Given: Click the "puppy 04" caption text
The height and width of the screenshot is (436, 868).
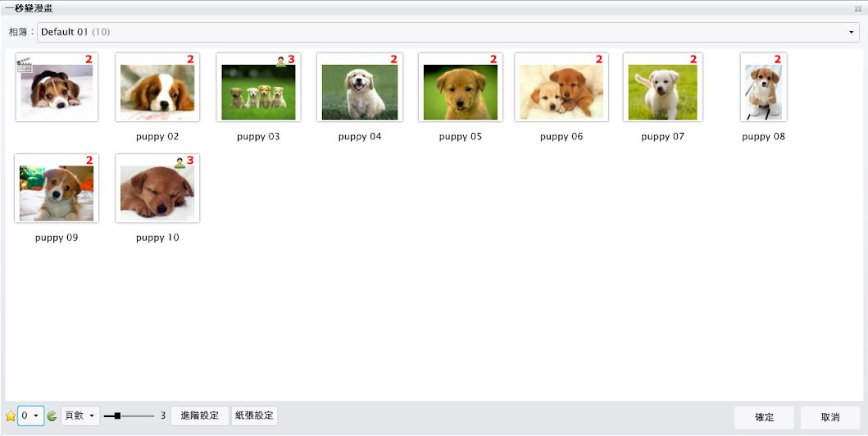Looking at the screenshot, I should pyautogui.click(x=360, y=137).
